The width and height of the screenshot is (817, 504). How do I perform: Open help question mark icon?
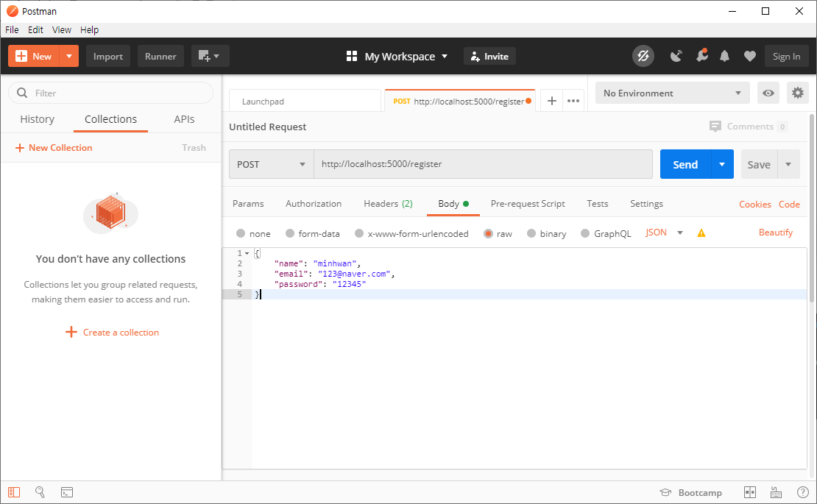803,492
